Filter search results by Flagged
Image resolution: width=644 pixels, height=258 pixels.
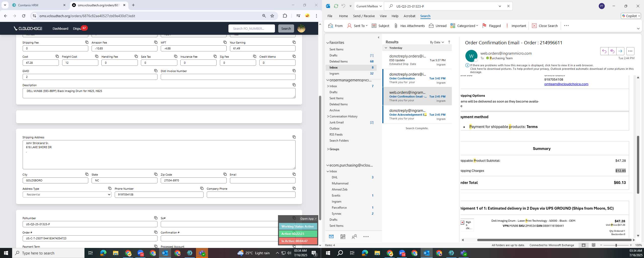492,26
